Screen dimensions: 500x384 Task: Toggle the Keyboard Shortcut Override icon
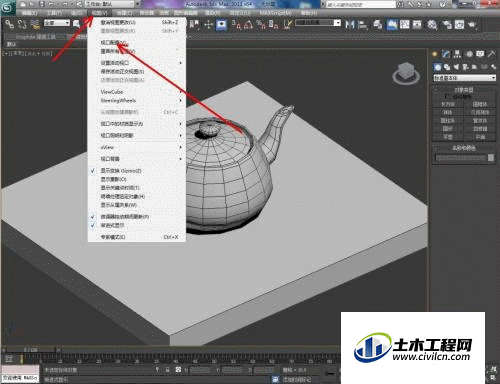click(x=221, y=25)
